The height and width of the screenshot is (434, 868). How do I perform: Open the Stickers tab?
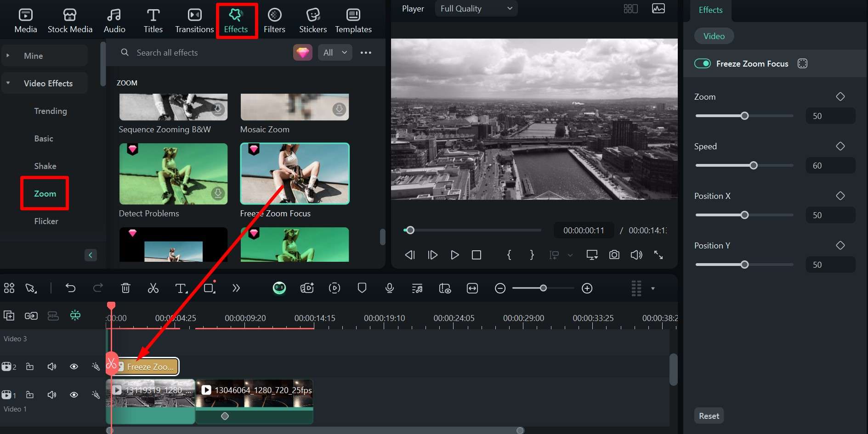313,21
